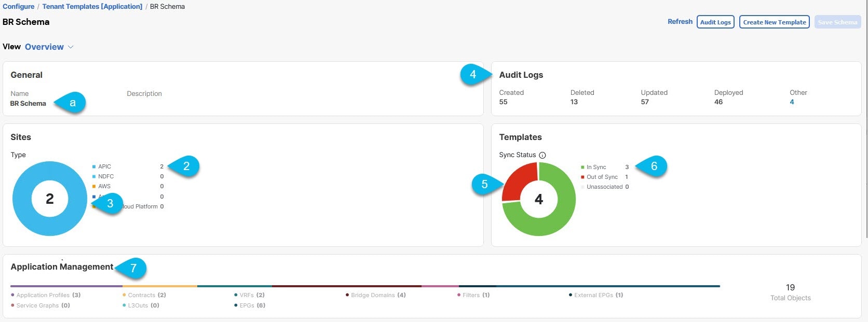The width and height of the screenshot is (868, 322).
Task: Click External EPGs (1) legend entry
Action: coord(596,295)
